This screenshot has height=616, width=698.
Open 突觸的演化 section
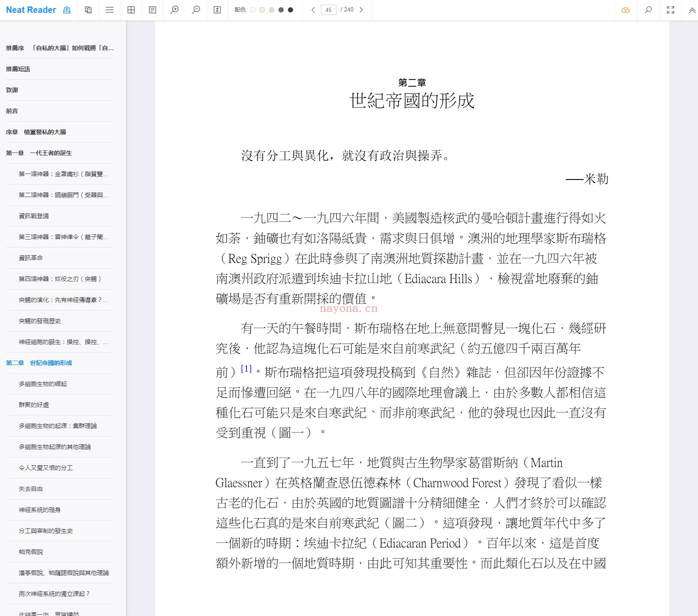(63, 300)
